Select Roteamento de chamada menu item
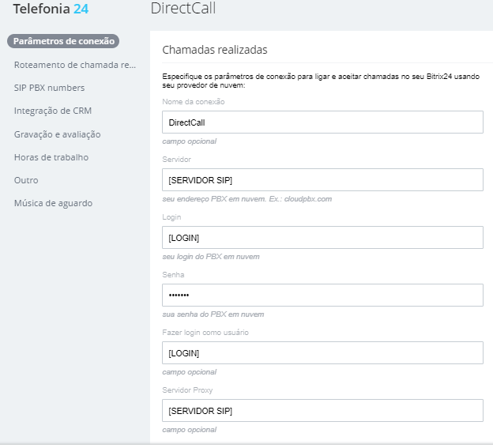This screenshot has height=448, width=493. (75, 65)
